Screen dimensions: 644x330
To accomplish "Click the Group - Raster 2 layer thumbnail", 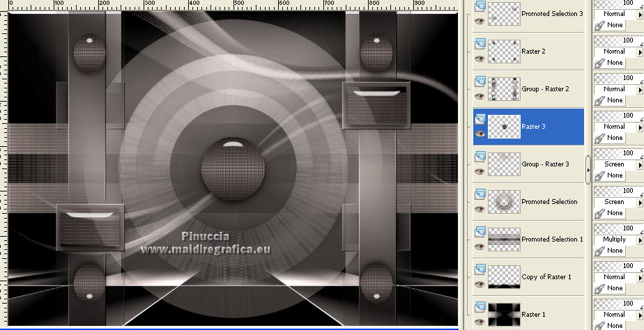I will [504, 89].
